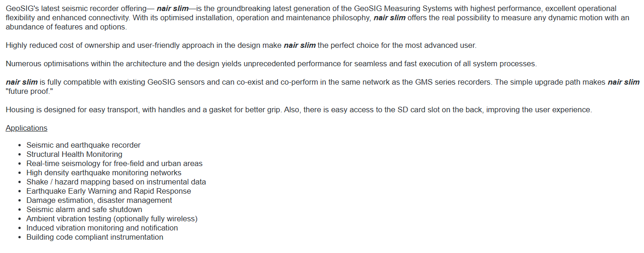Click bold "nair slim" after "recorder offering"
The height and width of the screenshot is (253, 644).
(172, 8)
